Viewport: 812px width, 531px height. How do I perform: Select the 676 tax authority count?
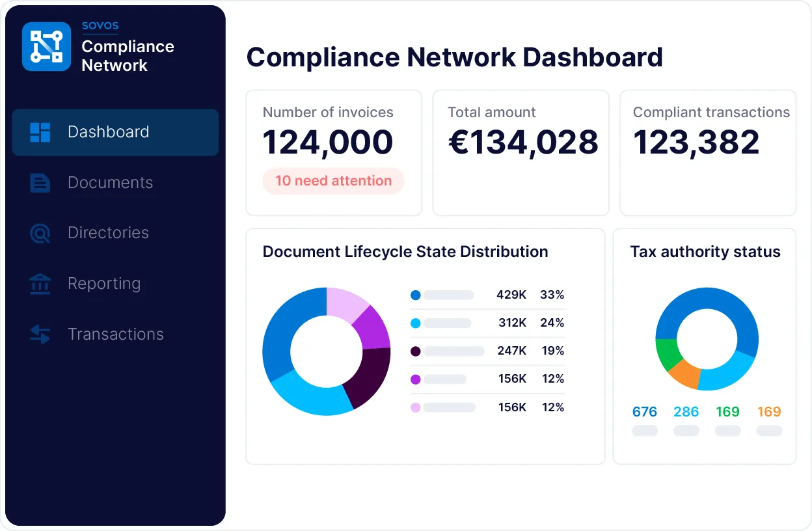644,412
